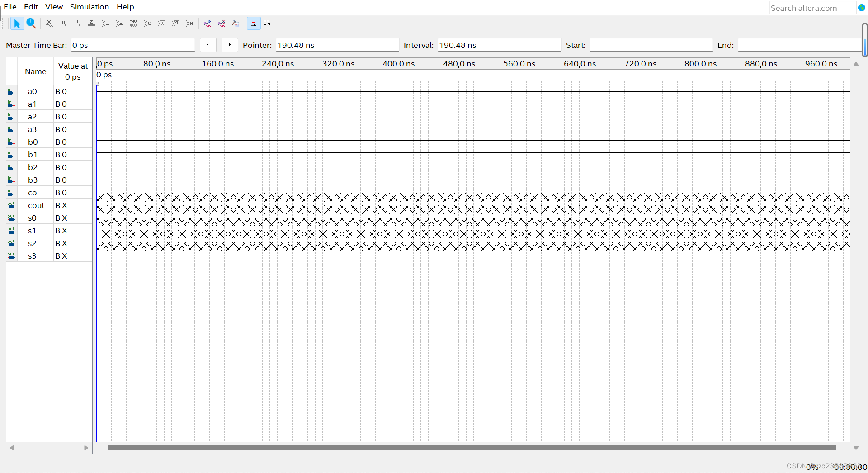Click the Interval time field

pos(500,45)
